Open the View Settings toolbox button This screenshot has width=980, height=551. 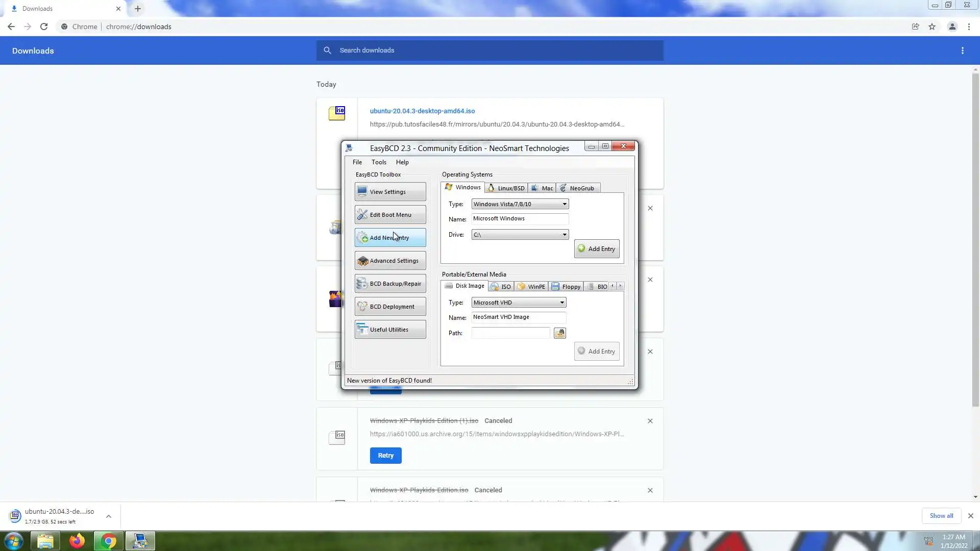(x=390, y=192)
